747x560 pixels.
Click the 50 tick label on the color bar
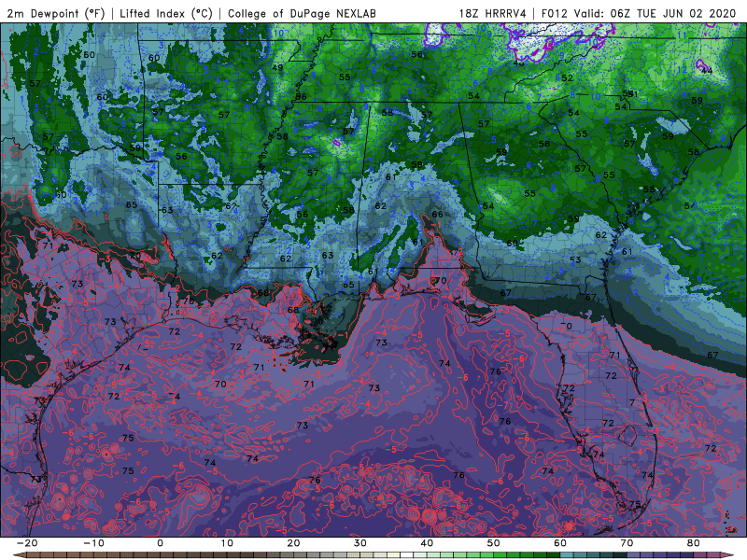(494, 543)
